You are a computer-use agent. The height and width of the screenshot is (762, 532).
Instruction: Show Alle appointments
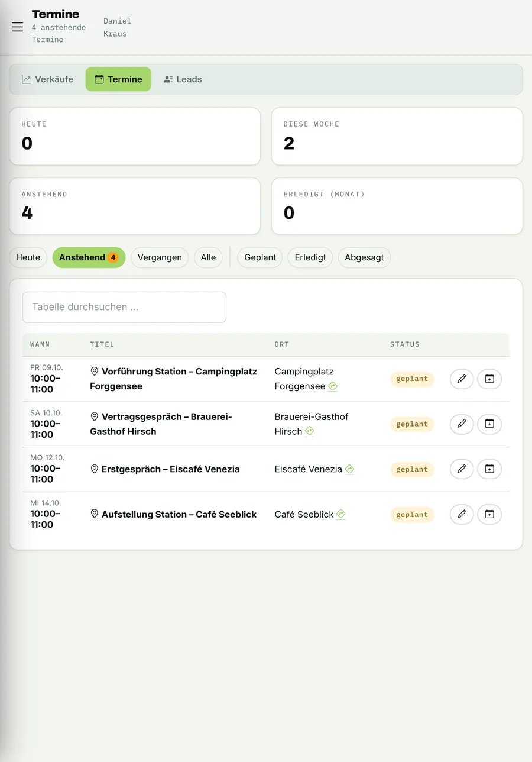pos(208,257)
